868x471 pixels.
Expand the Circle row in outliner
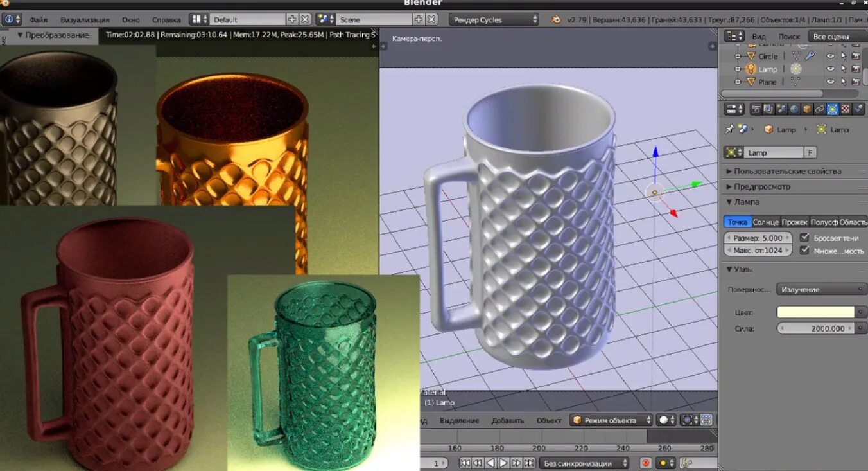point(738,56)
